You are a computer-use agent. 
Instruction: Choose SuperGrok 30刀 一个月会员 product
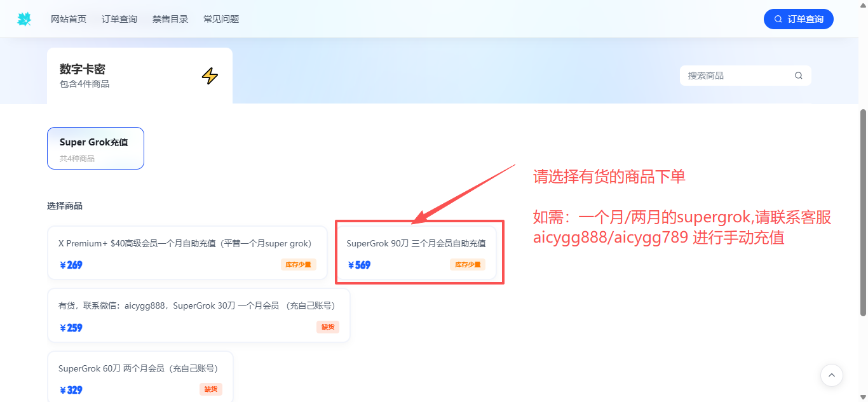(199, 316)
